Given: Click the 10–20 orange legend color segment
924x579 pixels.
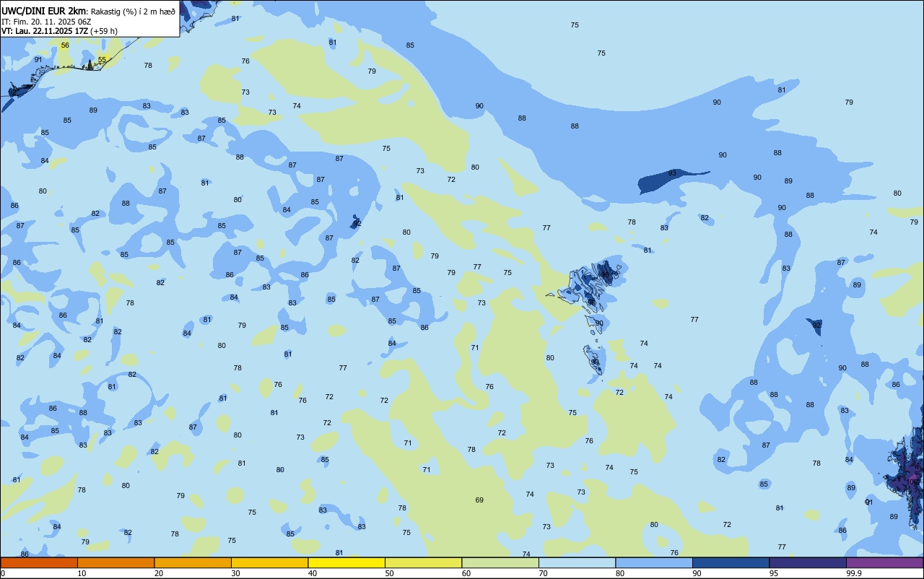Looking at the screenshot, I should [115, 562].
